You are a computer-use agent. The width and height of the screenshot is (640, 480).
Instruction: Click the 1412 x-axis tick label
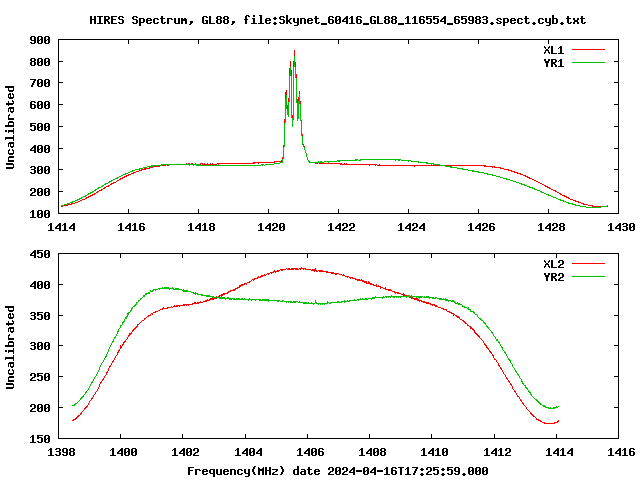click(x=497, y=452)
